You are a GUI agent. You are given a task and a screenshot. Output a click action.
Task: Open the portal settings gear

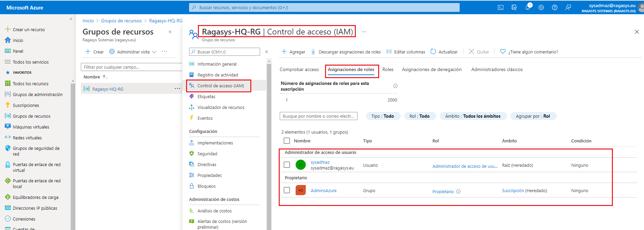[541, 7]
